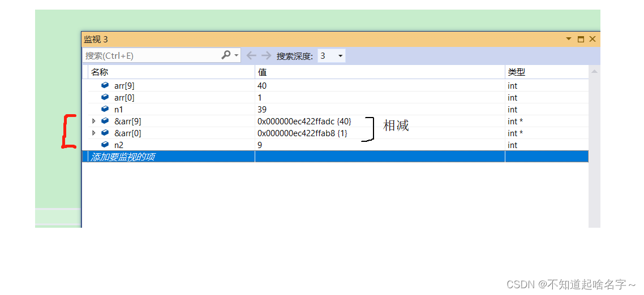Viewport: 644px width, 295px height.
Task: Click the 添加要监视的项 entry row
Action: pyautogui.click(x=335, y=157)
